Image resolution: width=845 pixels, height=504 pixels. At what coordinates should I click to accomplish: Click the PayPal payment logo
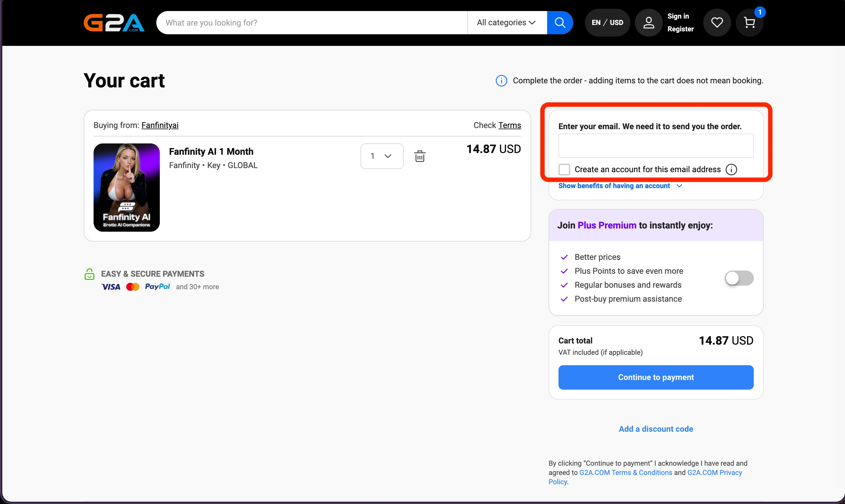157,287
